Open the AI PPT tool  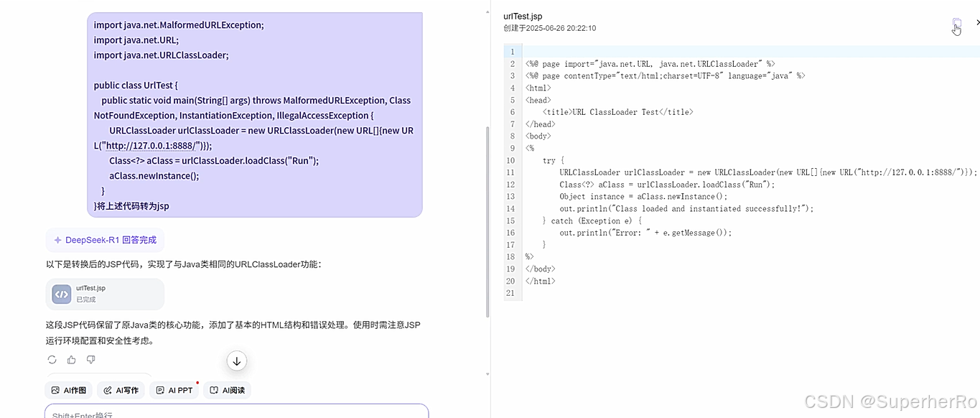coord(174,390)
